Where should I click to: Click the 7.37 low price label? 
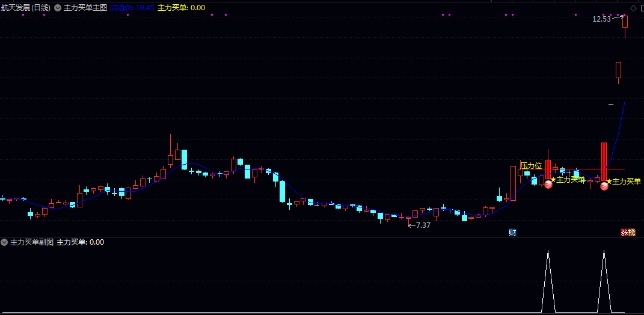click(x=423, y=225)
